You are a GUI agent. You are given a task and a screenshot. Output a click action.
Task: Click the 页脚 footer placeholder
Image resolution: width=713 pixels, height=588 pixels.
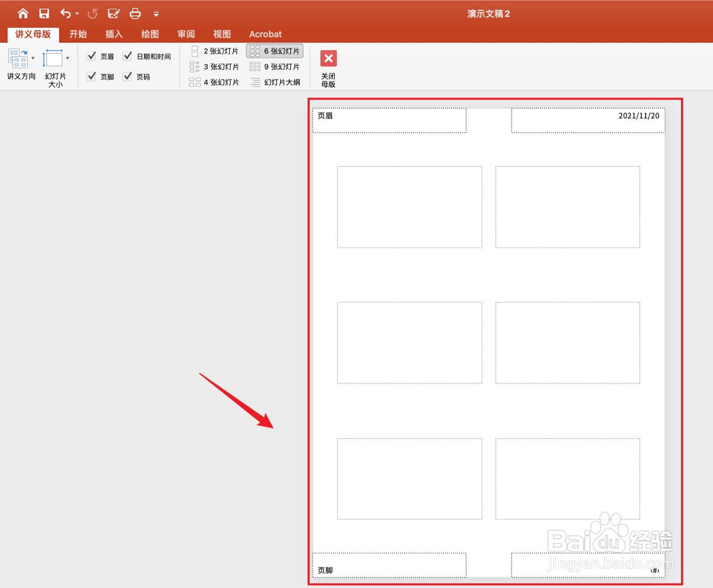(x=389, y=565)
